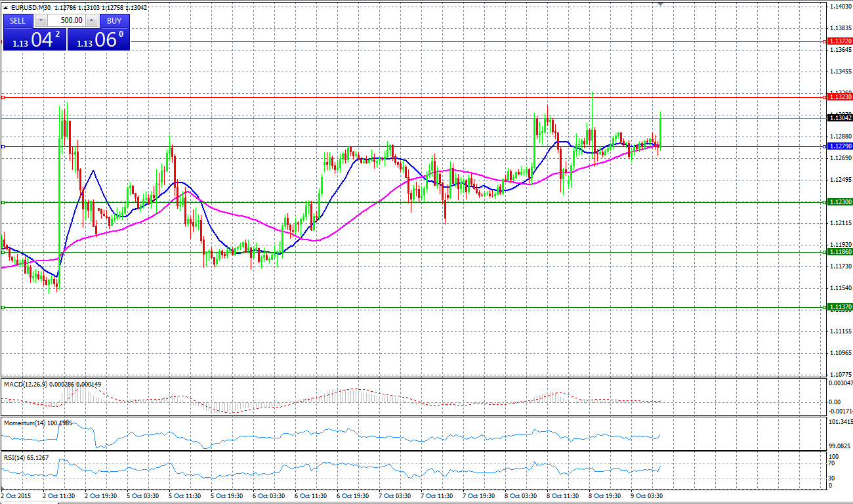The height and width of the screenshot is (504, 853).
Task: Decrease trade volume with down arrow
Action: tap(41, 20)
